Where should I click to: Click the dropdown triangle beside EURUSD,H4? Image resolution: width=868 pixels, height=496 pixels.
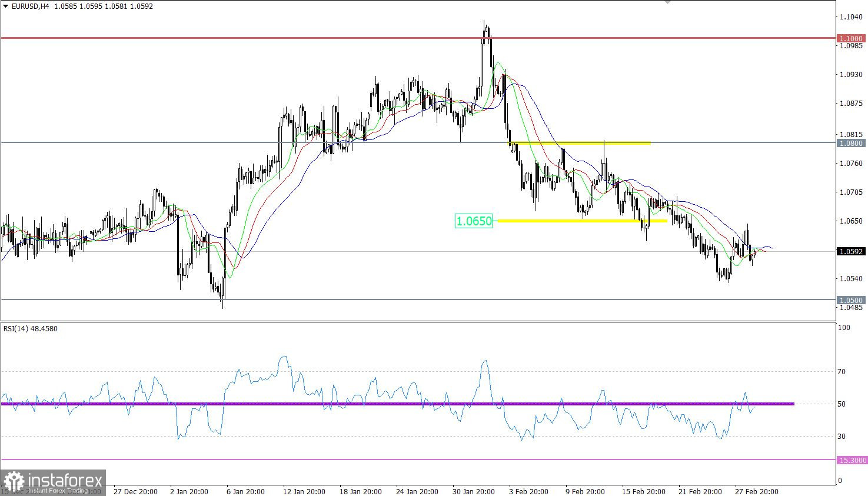(x=6, y=6)
